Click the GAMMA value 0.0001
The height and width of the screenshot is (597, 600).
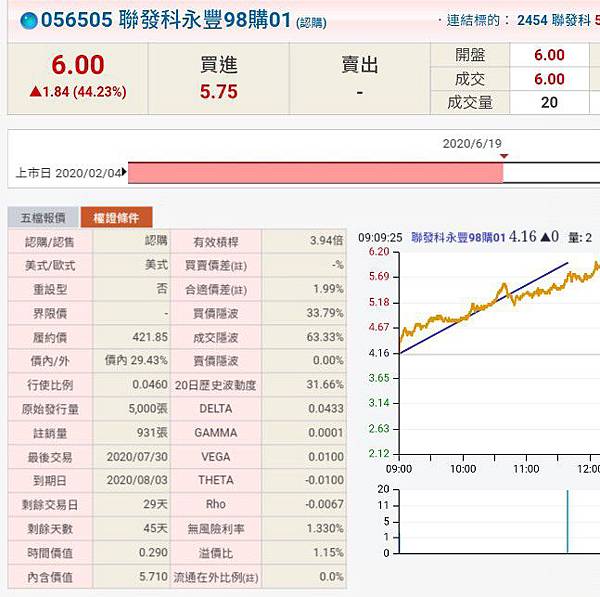[326, 433]
